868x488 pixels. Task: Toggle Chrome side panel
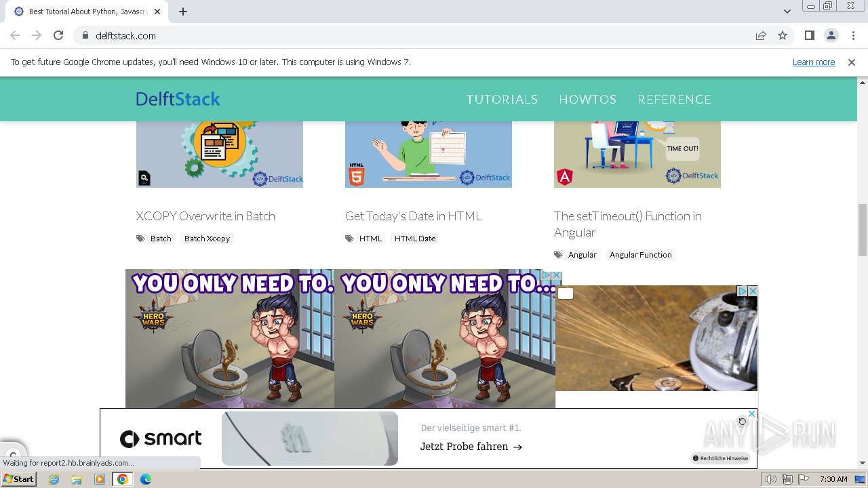click(x=809, y=35)
